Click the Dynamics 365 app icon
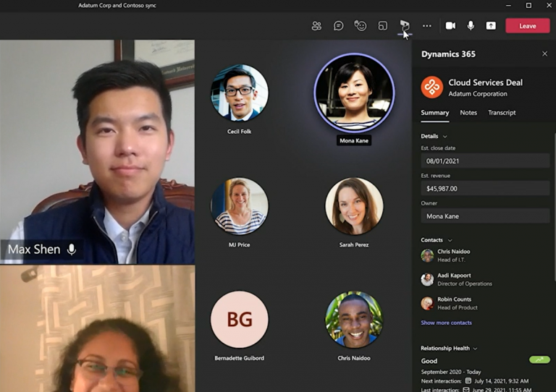 (x=405, y=26)
